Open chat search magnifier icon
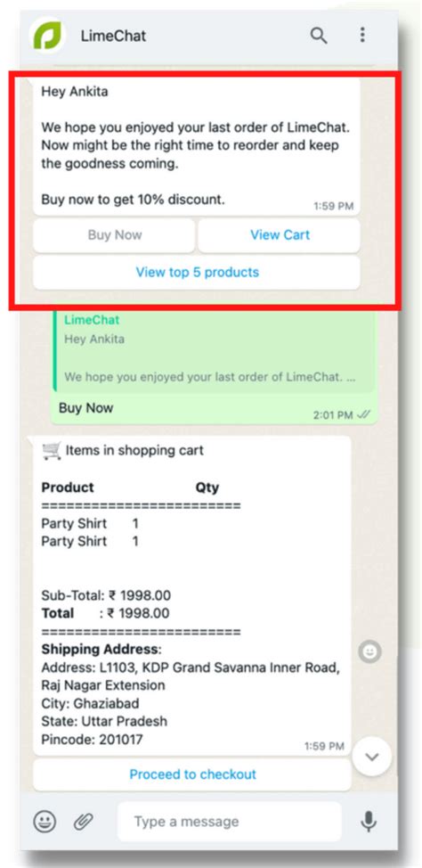Viewport: 422px width, 868px height. coord(319,36)
